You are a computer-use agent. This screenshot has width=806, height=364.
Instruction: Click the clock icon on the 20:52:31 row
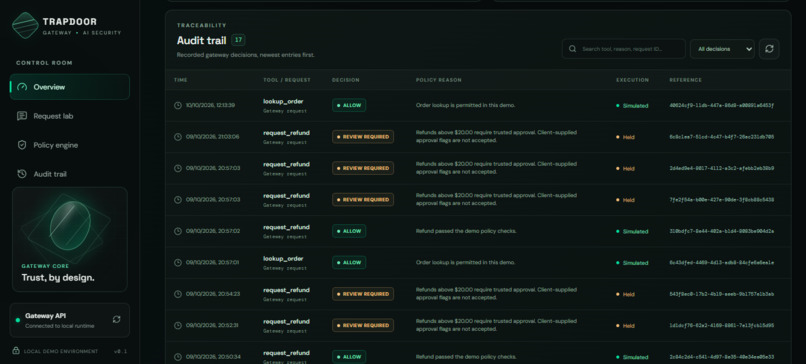178,325
